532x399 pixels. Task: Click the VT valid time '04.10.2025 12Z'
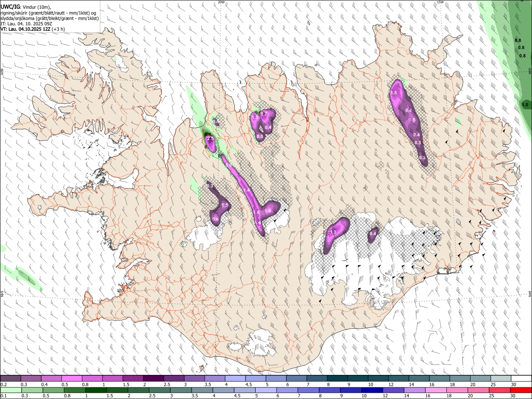tap(34, 29)
